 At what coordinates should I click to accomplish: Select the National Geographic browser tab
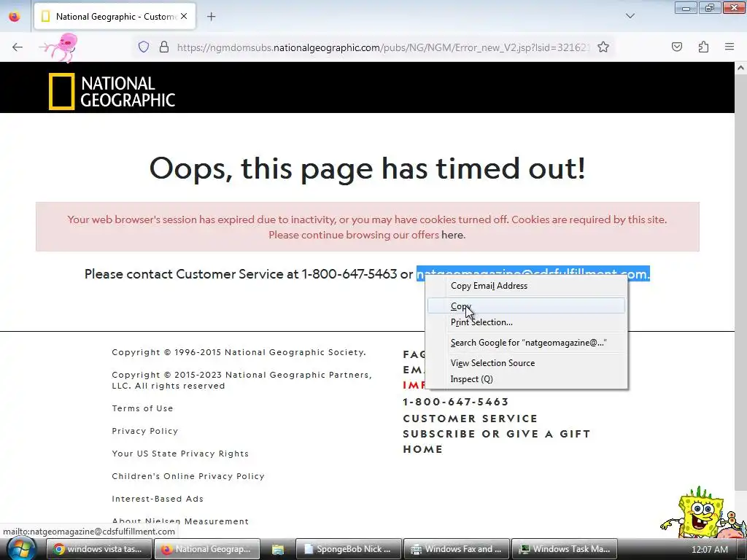tap(115, 17)
